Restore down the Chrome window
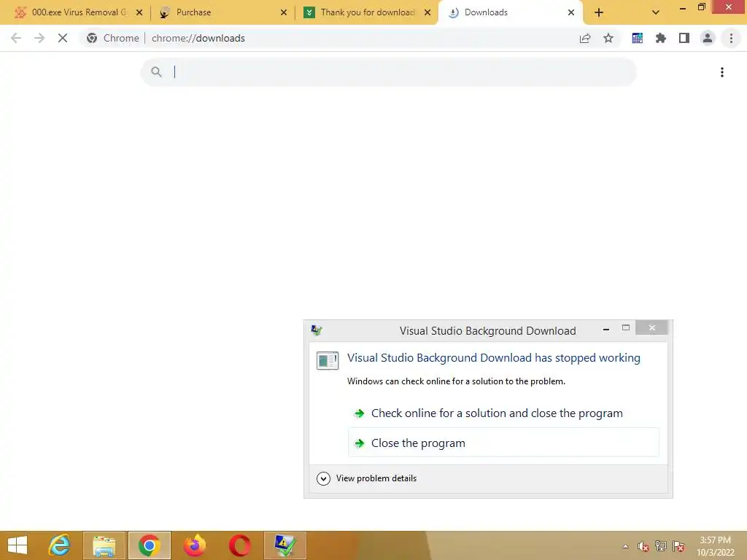This screenshot has height=560, width=747. 701,7
